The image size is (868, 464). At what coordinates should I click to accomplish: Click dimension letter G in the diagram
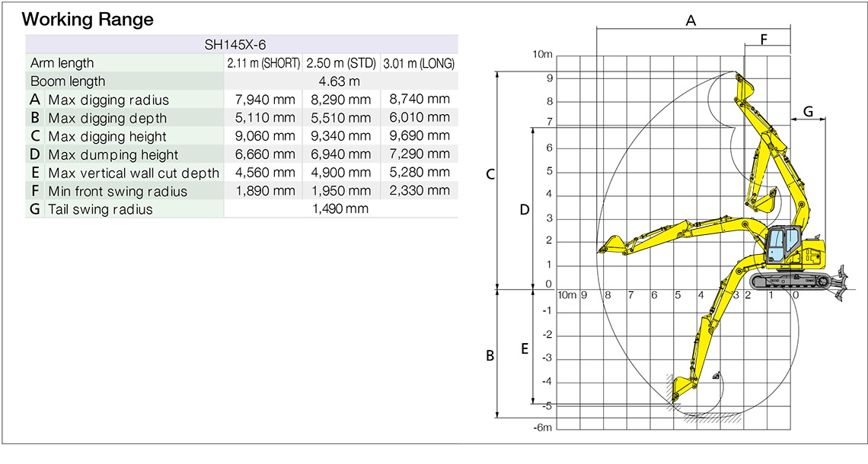[x=808, y=111]
